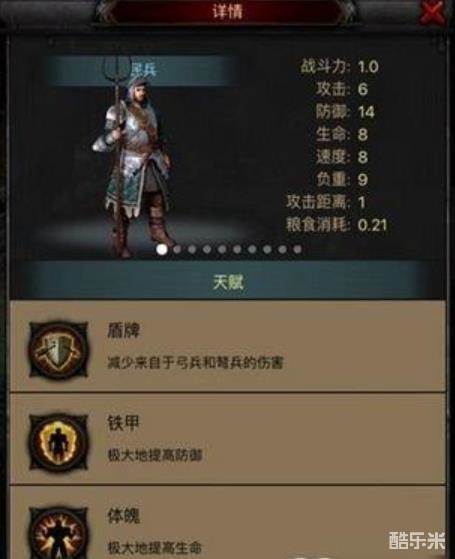Open the 体魄 talent title text
This screenshot has height=559, width=455.
pyautogui.click(x=123, y=516)
